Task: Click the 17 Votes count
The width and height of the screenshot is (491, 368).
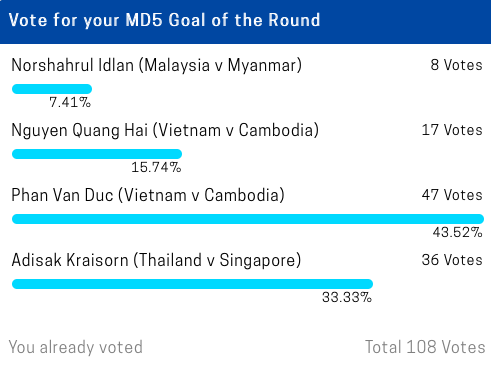Action: (x=452, y=130)
